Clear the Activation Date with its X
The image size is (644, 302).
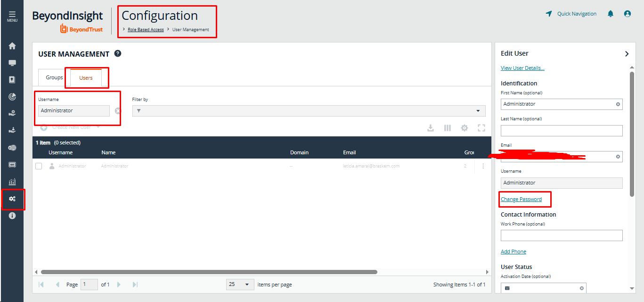(x=582, y=288)
